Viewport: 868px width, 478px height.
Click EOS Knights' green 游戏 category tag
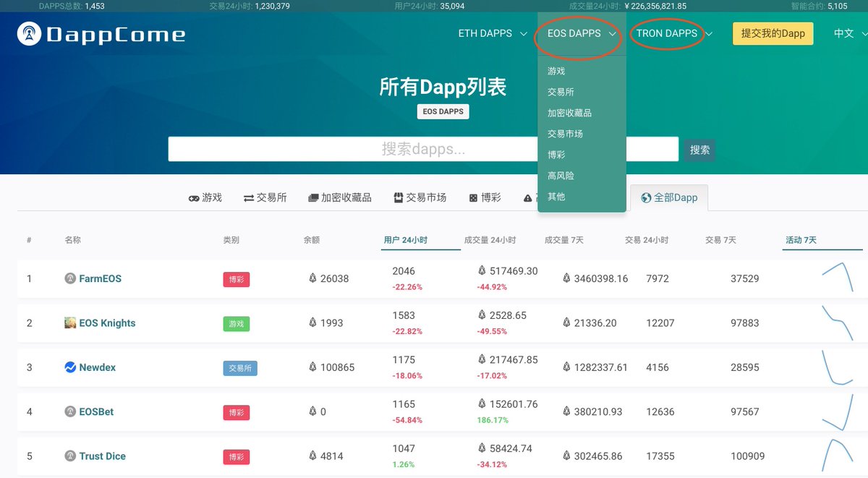[237, 323]
